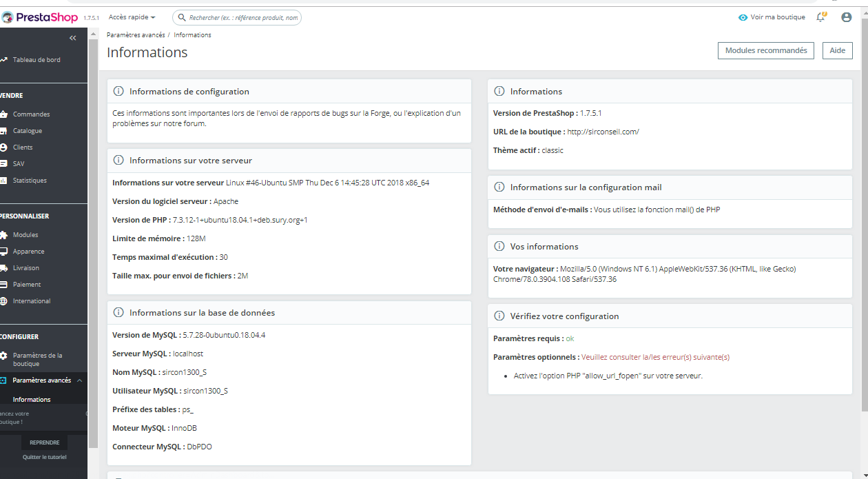This screenshot has width=868, height=479.
Task: Click the REPRENDRE tutorial button
Action: point(45,442)
